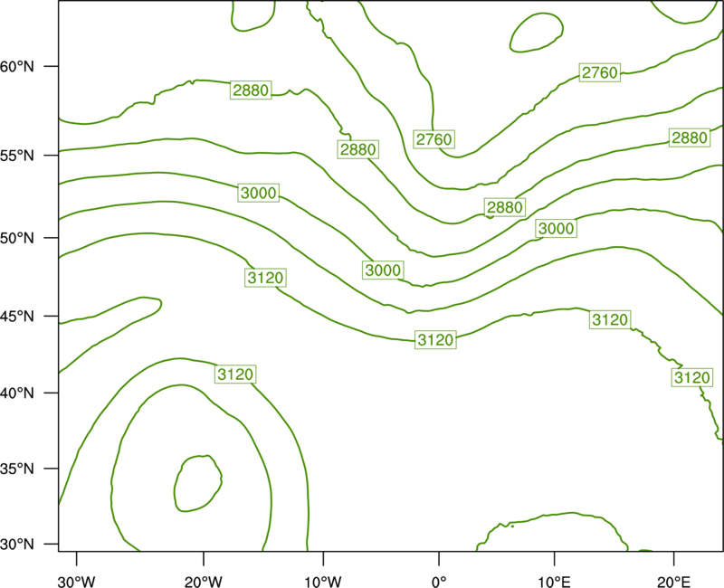Click the 2760 contour label above 0° meridian

pyautogui.click(x=434, y=139)
